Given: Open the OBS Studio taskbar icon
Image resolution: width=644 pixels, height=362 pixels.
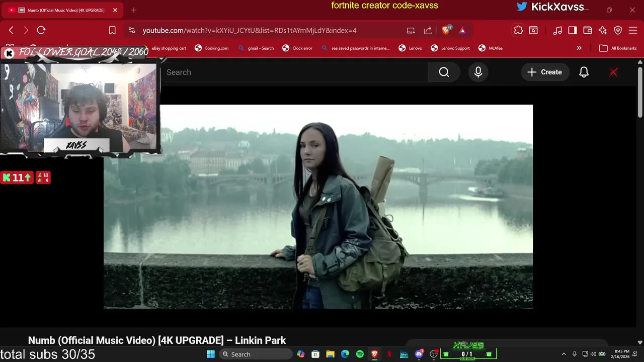Looking at the screenshot, I should 434,354.
